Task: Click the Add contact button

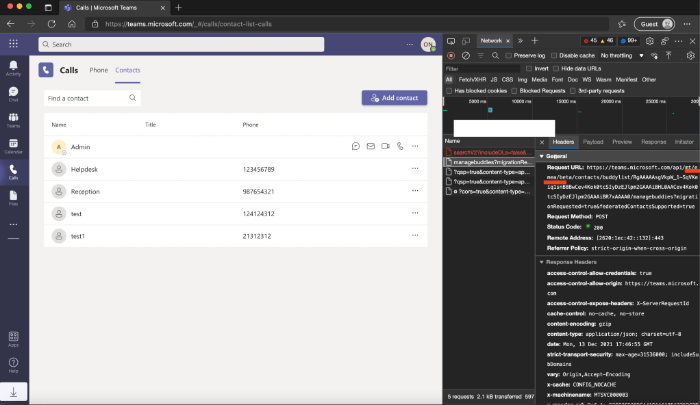Action: [394, 98]
